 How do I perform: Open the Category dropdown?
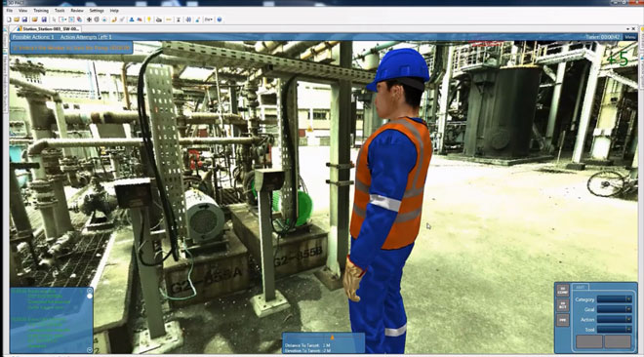point(614,299)
